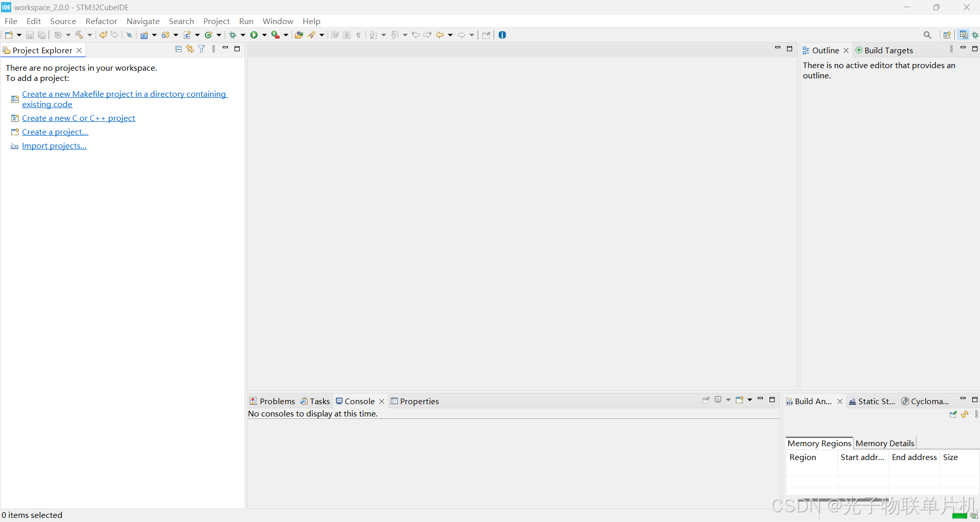The height and width of the screenshot is (522, 980).
Task: Click 'Create a new Makefile project' link
Action: click(x=124, y=99)
